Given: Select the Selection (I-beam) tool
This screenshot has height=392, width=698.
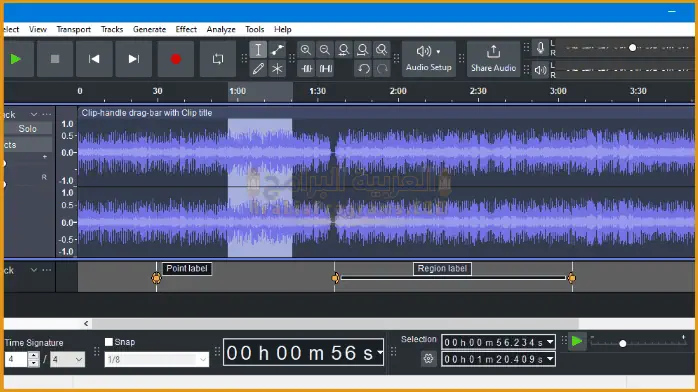Looking at the screenshot, I should coord(258,50).
